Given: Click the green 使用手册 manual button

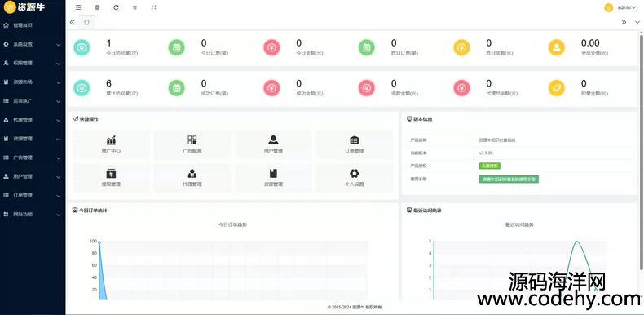Looking at the screenshot, I should (509, 180).
